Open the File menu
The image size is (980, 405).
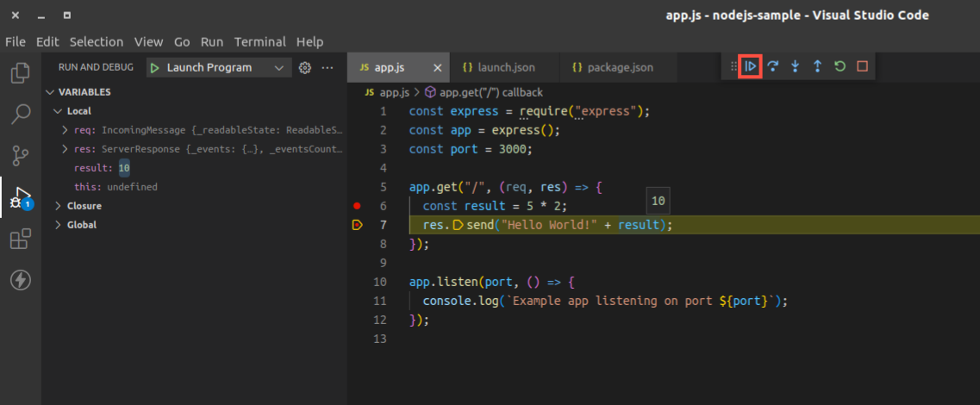(16, 42)
